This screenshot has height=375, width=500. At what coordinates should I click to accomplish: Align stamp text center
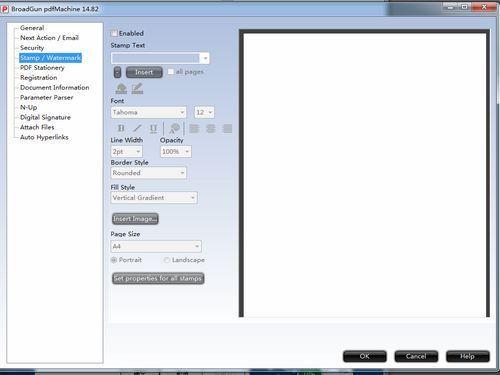pos(211,128)
